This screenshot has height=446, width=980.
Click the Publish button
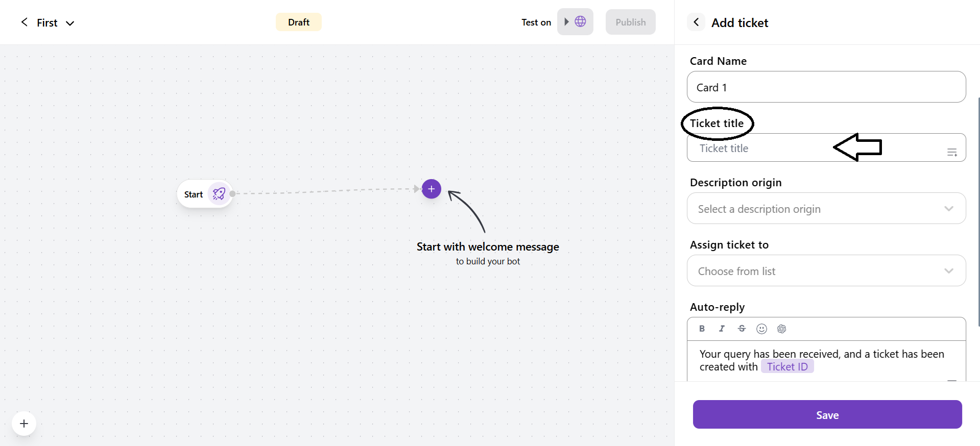pyautogui.click(x=630, y=22)
